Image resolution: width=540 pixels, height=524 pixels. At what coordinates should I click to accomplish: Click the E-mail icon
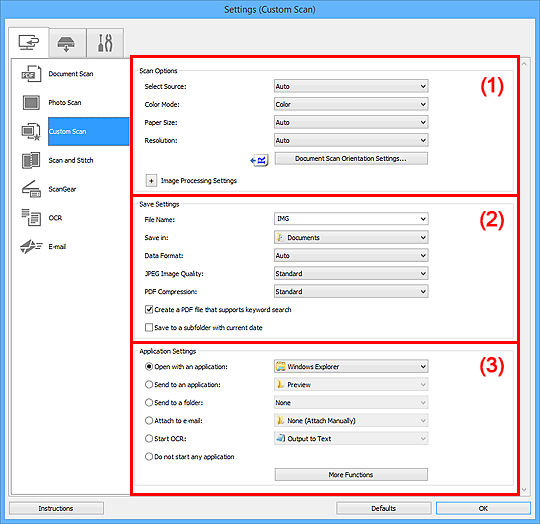pos(31,247)
